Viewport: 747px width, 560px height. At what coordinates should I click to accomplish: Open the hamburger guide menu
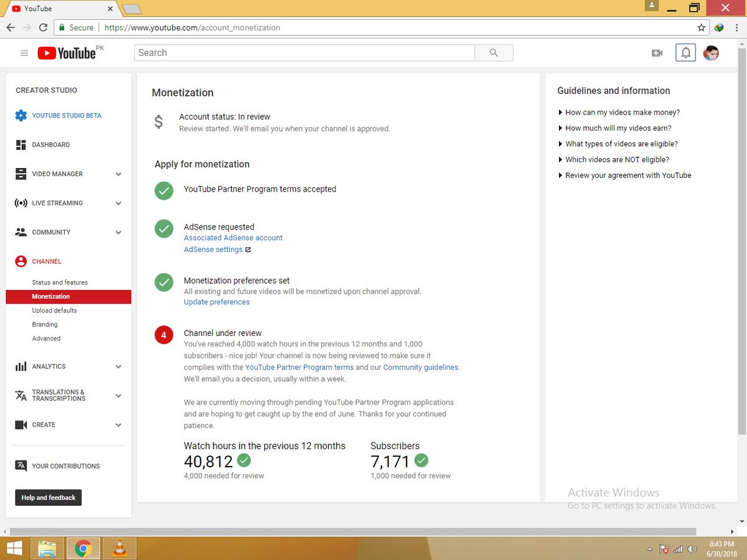pyautogui.click(x=24, y=54)
